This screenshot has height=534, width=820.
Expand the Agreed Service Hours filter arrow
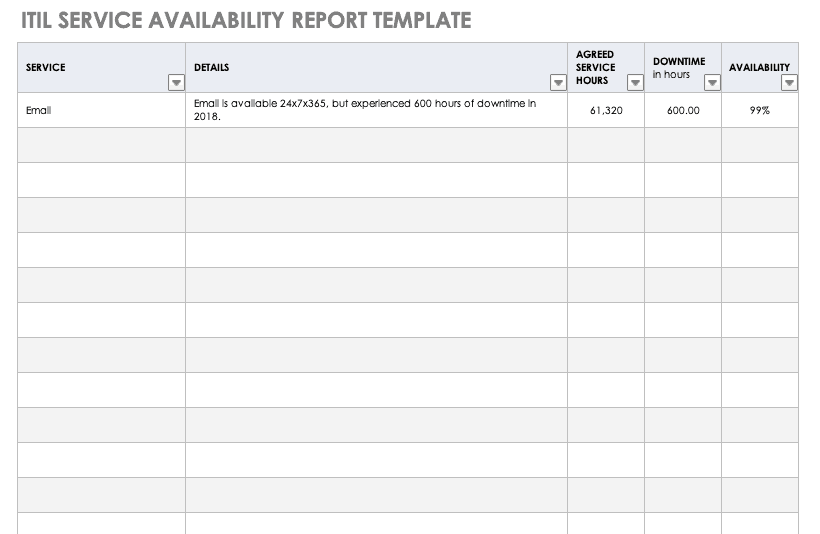pos(634,83)
